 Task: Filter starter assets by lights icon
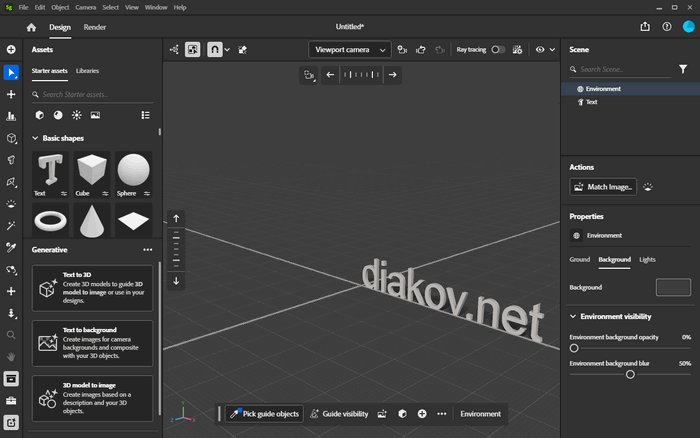pyautogui.click(x=76, y=115)
